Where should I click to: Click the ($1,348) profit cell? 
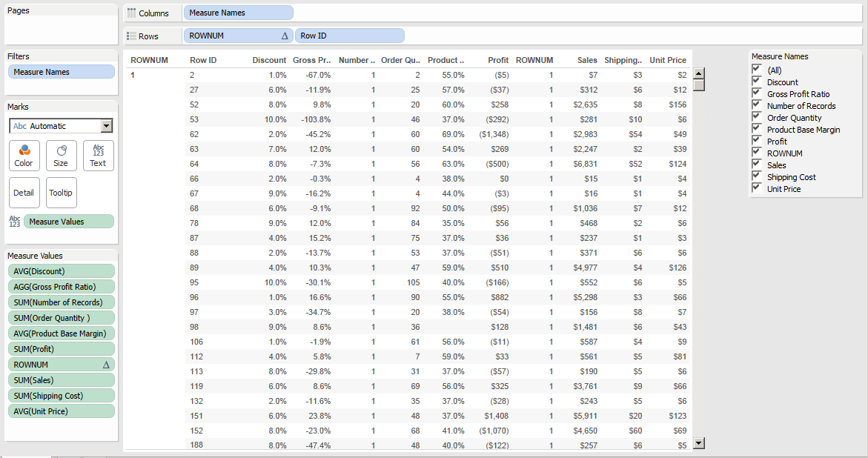click(494, 134)
